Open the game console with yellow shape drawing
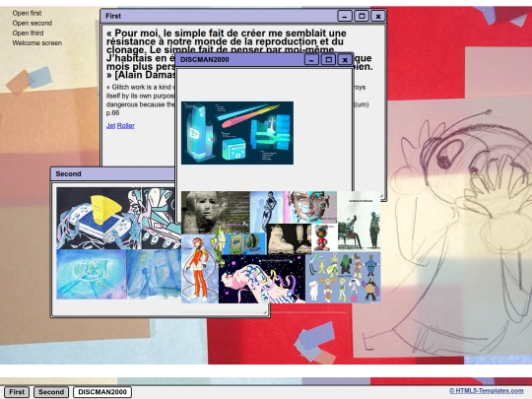This screenshot has height=399, width=532. tap(99, 218)
